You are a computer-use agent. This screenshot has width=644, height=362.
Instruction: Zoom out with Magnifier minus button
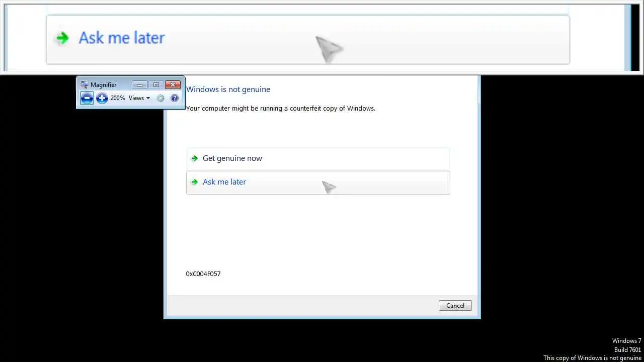(87, 98)
